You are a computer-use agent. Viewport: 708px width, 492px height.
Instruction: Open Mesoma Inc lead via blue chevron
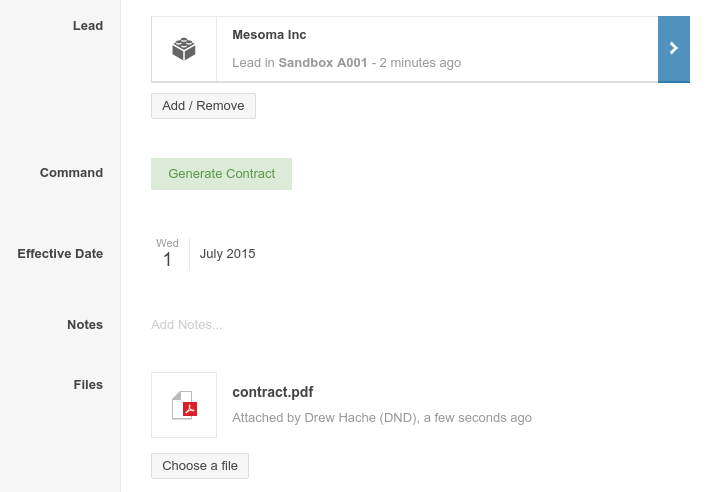[674, 49]
